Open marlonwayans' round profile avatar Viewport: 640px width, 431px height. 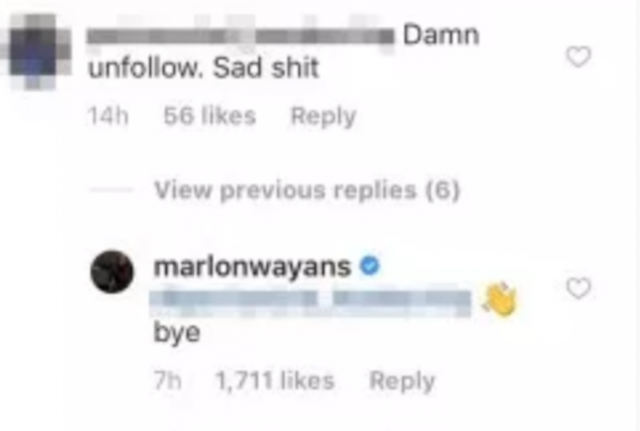[112, 272]
